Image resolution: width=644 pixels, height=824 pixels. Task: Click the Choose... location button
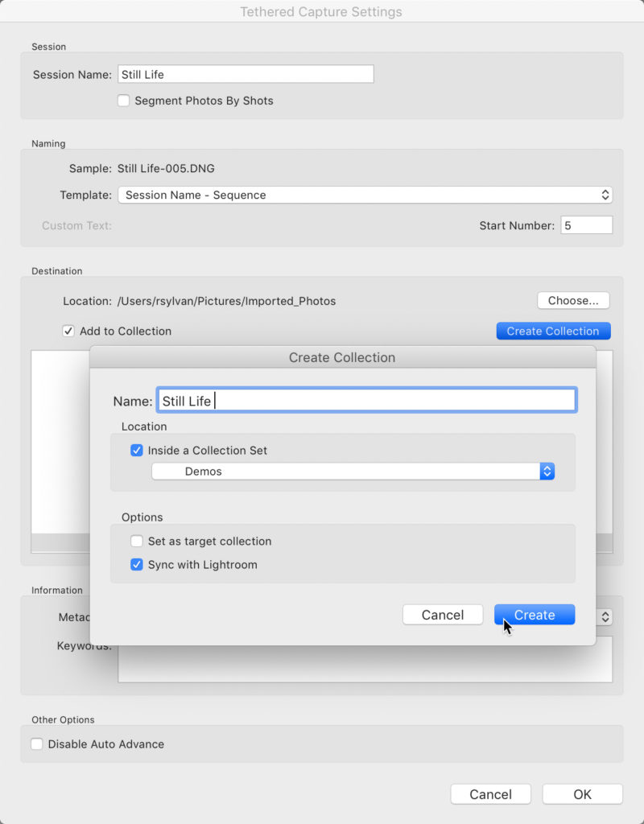[x=573, y=301]
